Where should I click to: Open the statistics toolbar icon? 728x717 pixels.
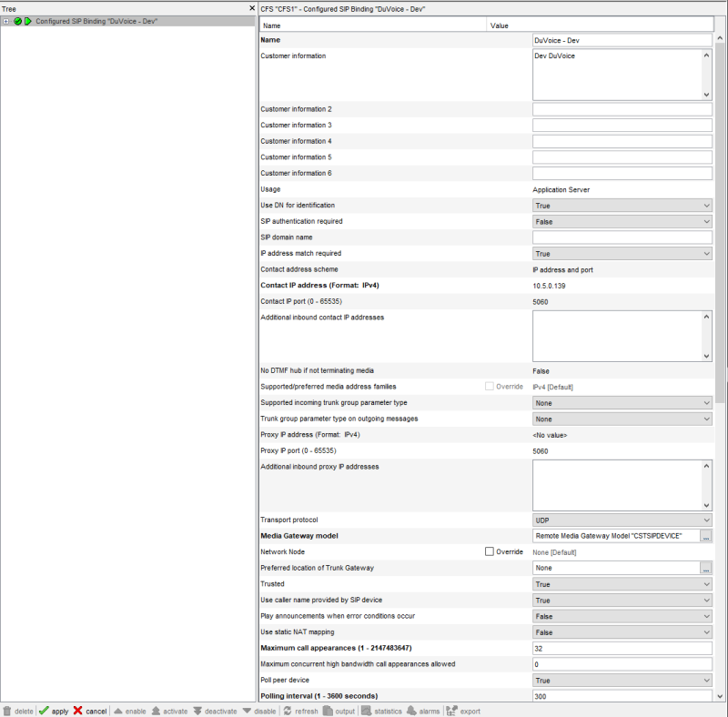[367, 711]
